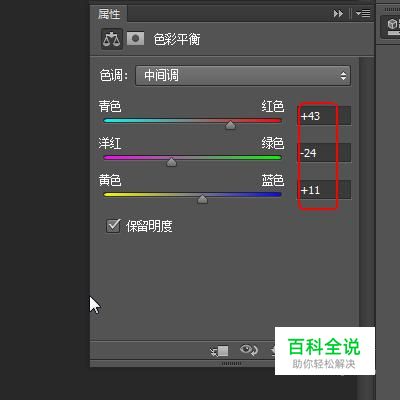Click the 色彩平衡 title text
Image resolution: width=400 pixels, height=400 pixels.
click(x=177, y=39)
